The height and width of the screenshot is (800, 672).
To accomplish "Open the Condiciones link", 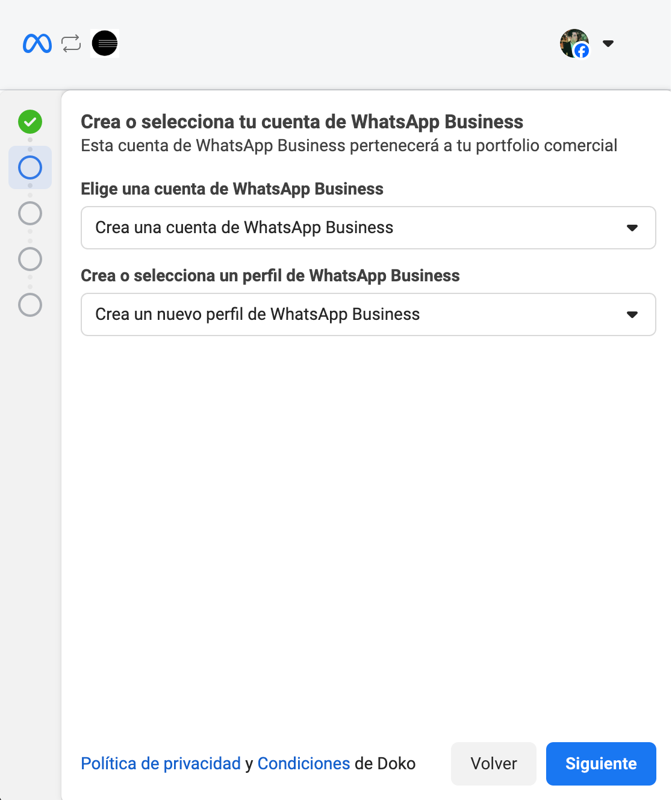I will (x=303, y=764).
